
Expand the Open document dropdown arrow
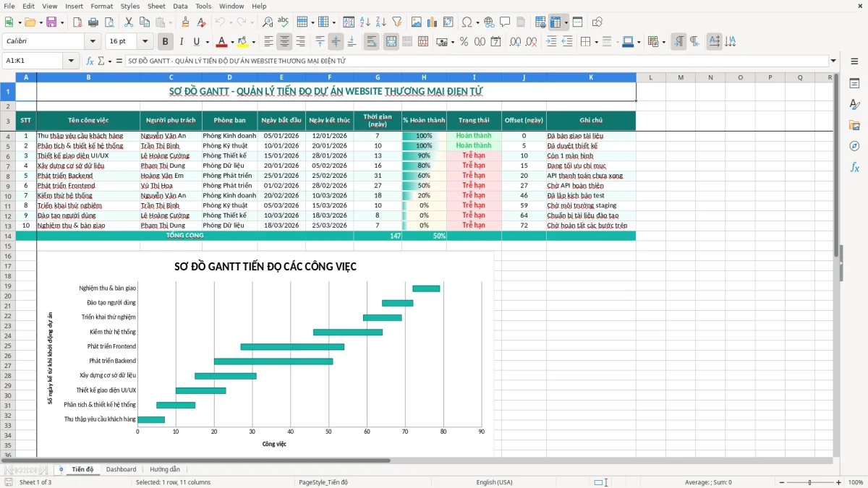40,22
